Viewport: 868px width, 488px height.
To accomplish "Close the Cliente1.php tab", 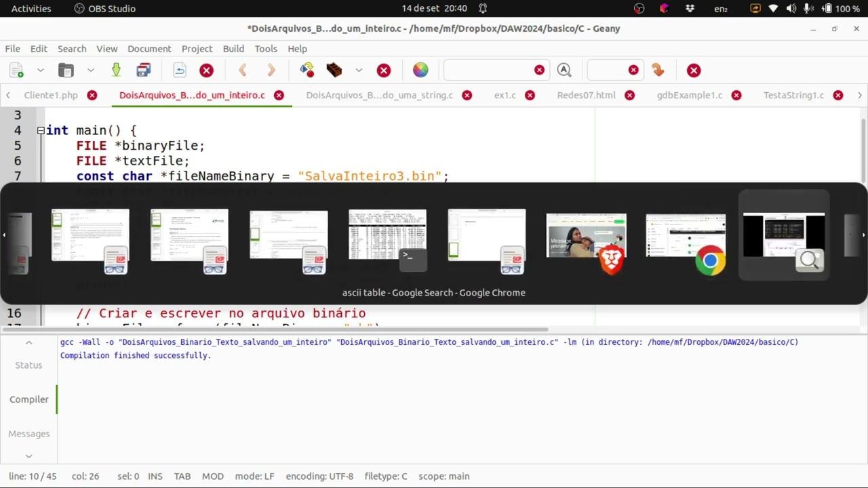I will tap(92, 95).
